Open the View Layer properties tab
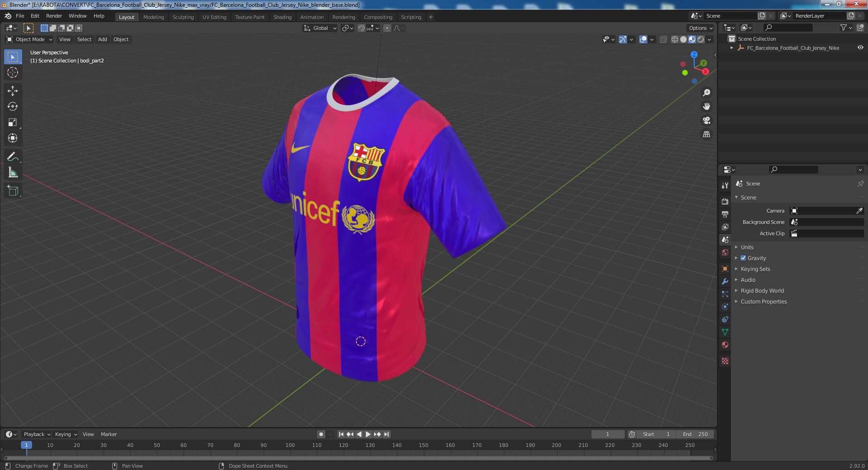This screenshot has height=470, width=868. point(725,227)
